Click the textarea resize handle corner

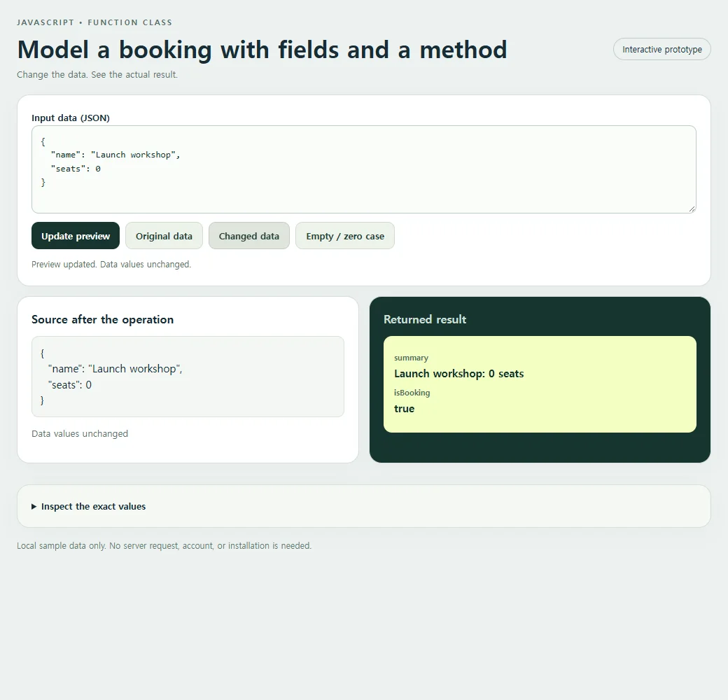(x=692, y=209)
